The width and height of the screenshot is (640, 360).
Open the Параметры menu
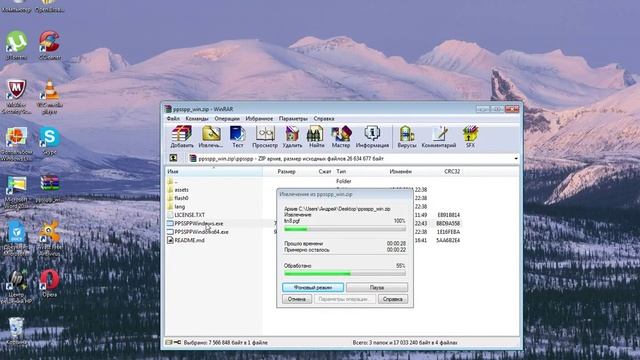pos(293,118)
